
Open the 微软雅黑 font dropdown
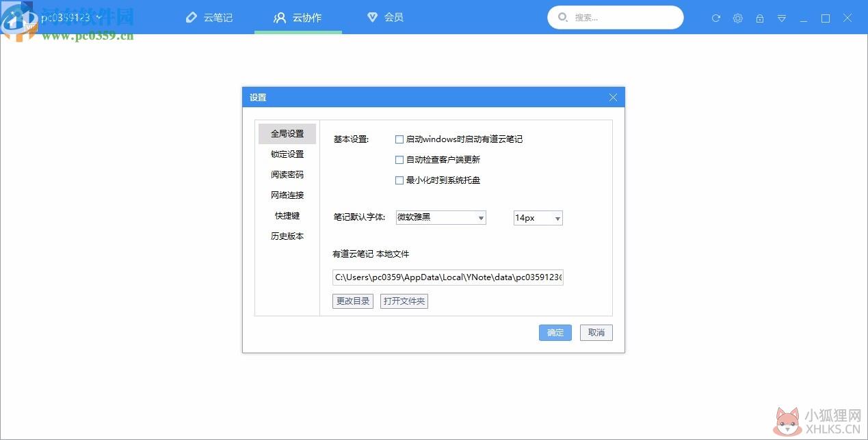tap(440, 218)
